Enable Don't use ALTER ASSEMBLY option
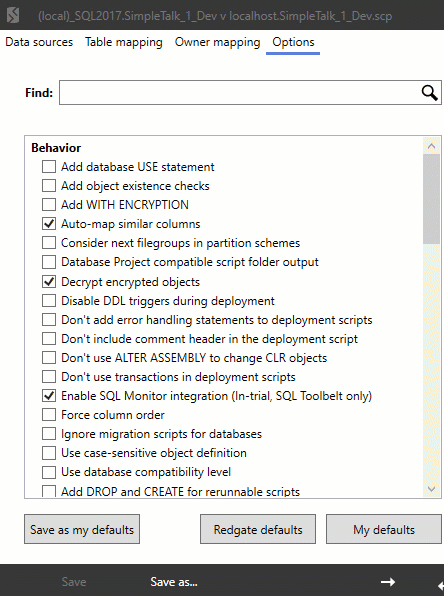The height and width of the screenshot is (596, 444). [x=49, y=358]
